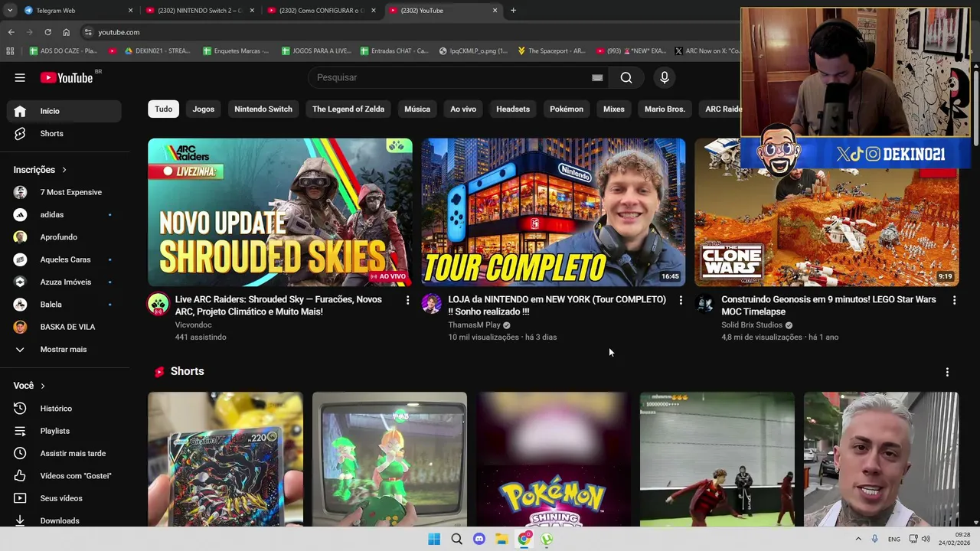Open Histórico watch history
This screenshot has height=551, width=980.
[x=64, y=409]
